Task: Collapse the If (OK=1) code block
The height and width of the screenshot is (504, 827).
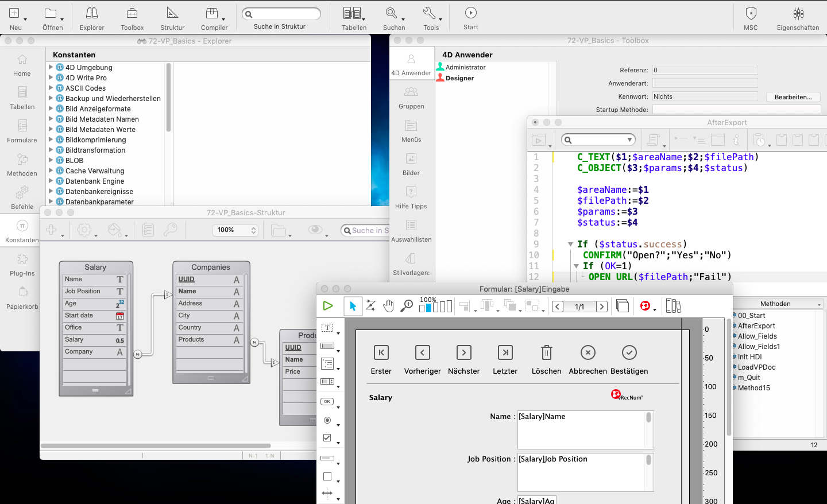Action: 576,266
